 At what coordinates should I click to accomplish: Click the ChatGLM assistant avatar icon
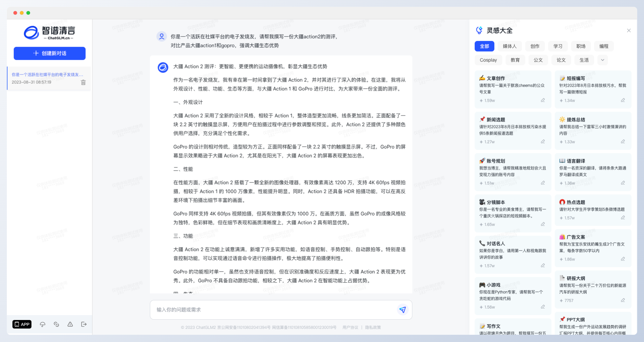point(163,67)
